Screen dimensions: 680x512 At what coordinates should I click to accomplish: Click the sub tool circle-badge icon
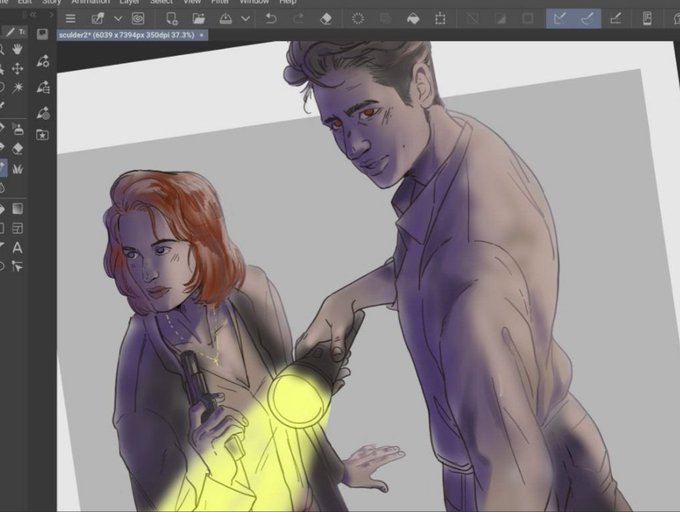point(43,113)
